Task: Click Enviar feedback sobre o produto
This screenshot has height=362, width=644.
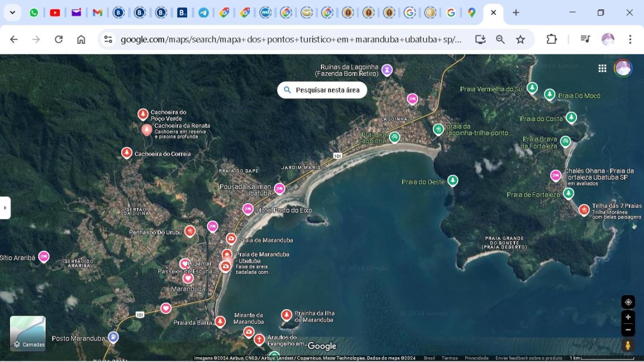Action: tap(528, 358)
